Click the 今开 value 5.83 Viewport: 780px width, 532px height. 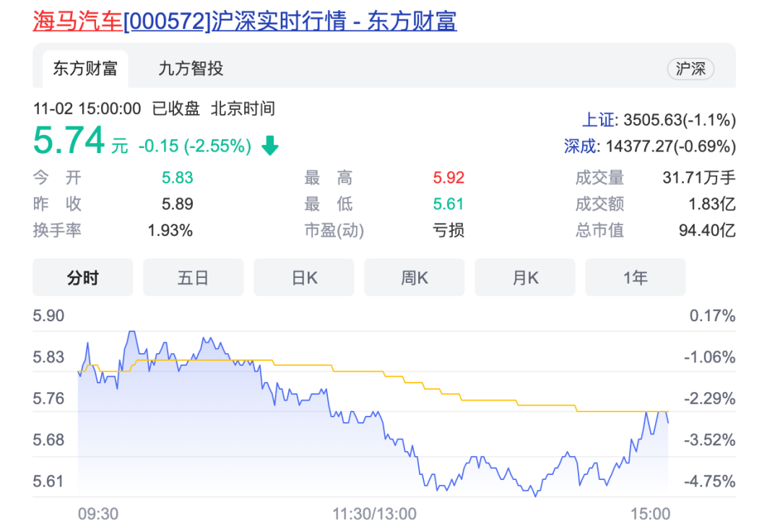pos(177,178)
